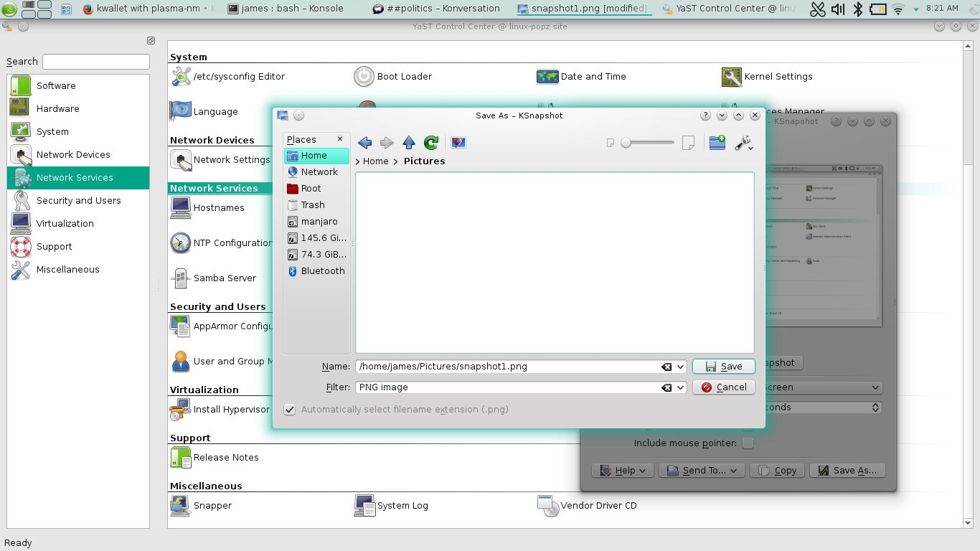Open Bluetooth in Places
The height and width of the screenshot is (551, 980).
pyautogui.click(x=316, y=271)
